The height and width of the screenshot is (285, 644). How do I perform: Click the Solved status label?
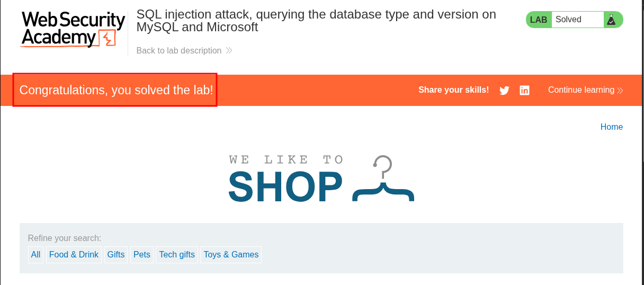[568, 20]
